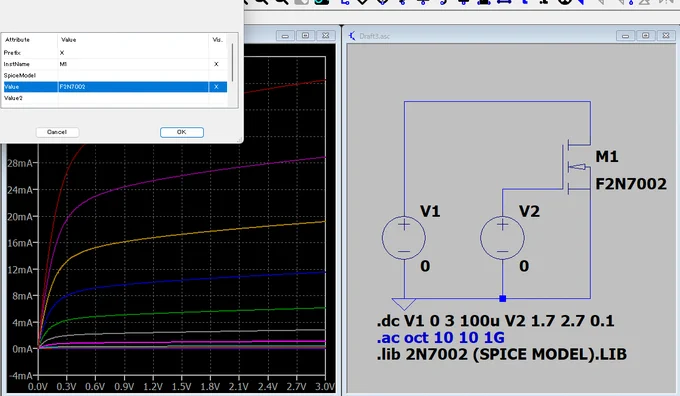Image resolution: width=680 pixels, height=396 pixels.
Task: Click the blue junction node under V2
Action: tap(503, 298)
